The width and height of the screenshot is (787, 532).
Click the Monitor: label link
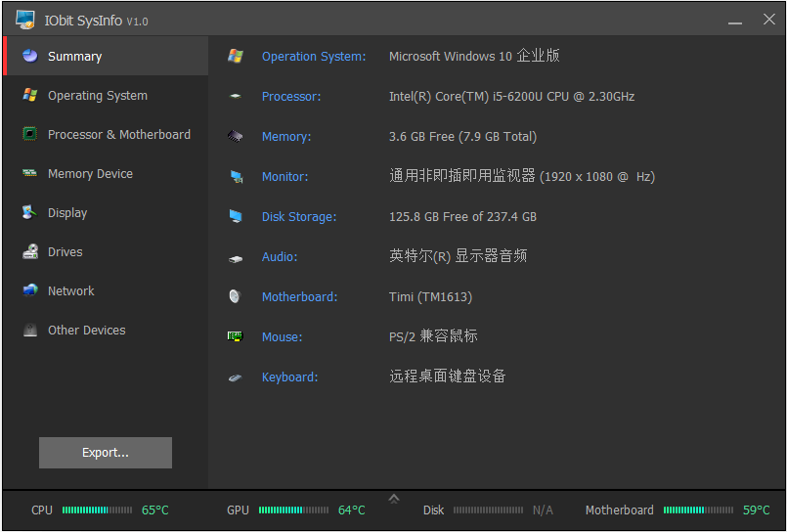[x=284, y=177]
